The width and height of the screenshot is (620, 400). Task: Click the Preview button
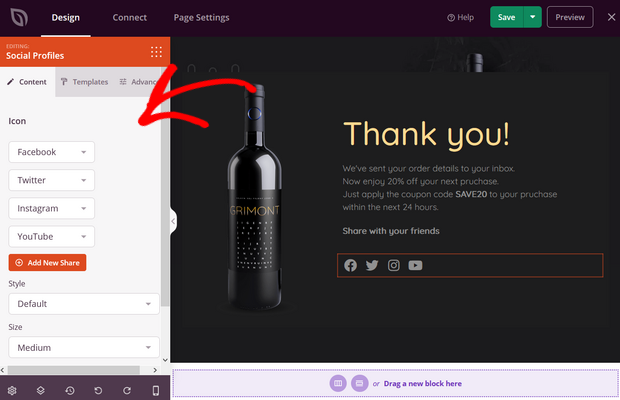[570, 17]
